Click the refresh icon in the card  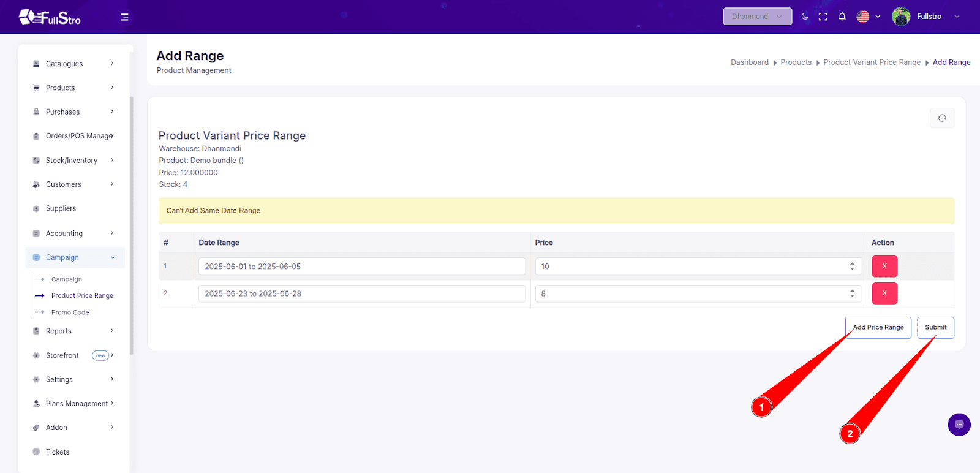coord(942,118)
